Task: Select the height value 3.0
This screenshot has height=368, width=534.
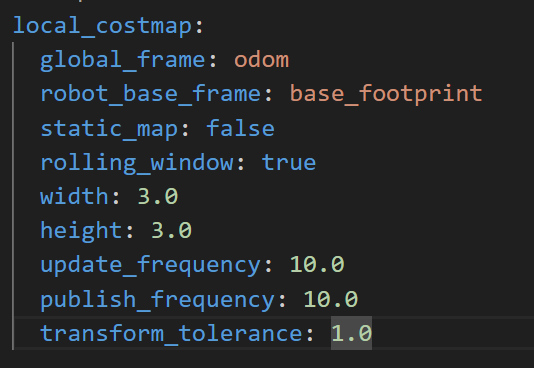Action: (171, 231)
